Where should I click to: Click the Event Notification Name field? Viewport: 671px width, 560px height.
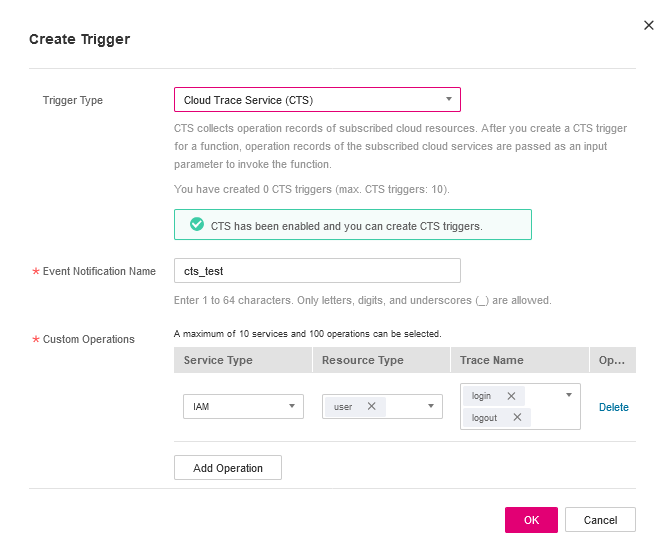(x=317, y=271)
